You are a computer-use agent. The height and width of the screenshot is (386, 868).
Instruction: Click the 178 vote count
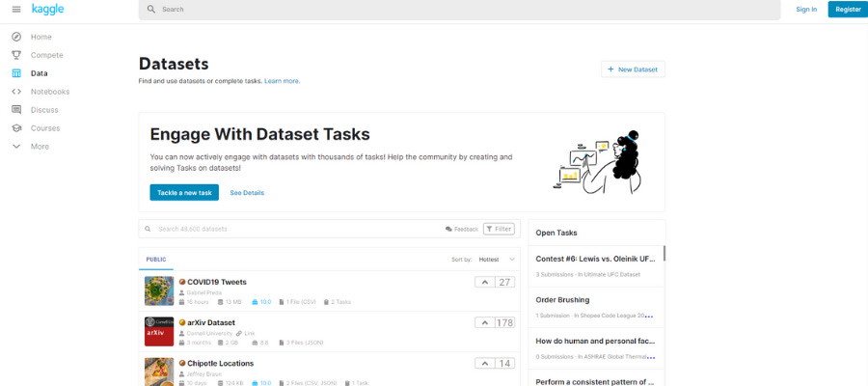504,323
